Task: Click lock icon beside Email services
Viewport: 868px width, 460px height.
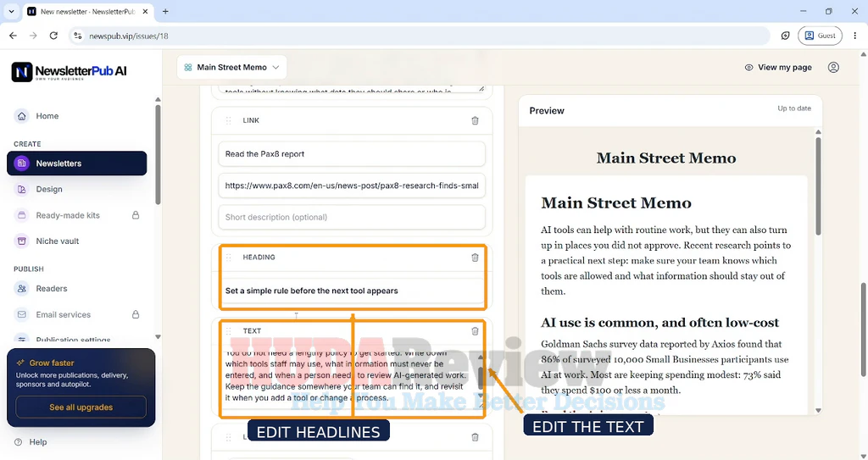Action: pos(136,314)
